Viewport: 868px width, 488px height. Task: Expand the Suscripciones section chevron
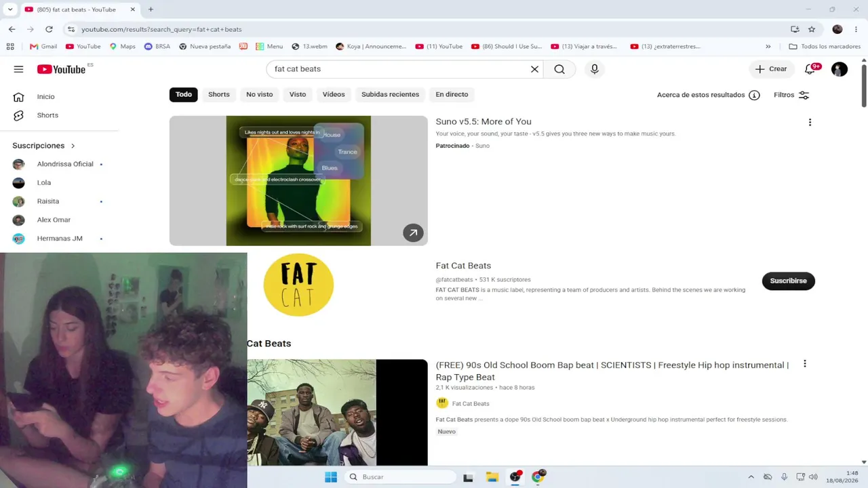(73, 146)
